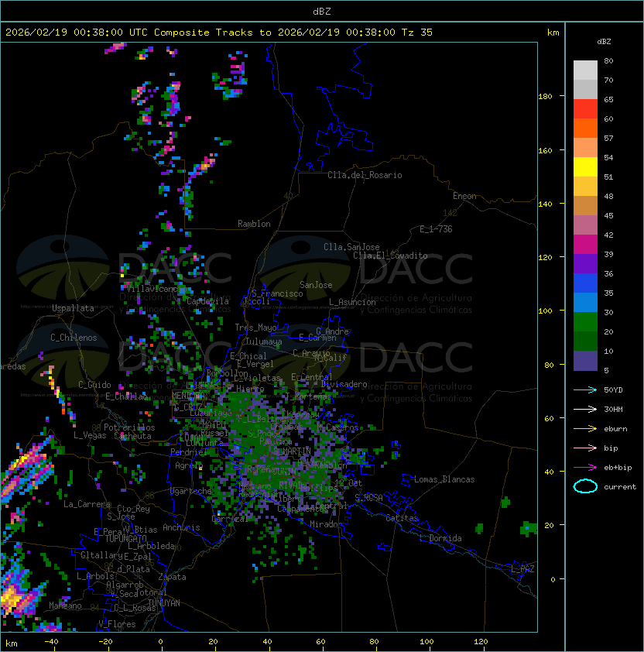Pick the light gray swatch below 80 dBZ

[585, 70]
